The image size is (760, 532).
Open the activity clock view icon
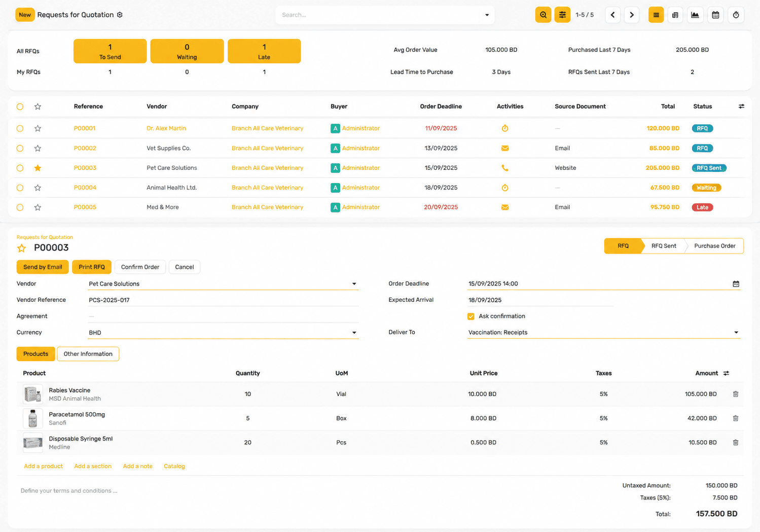coord(736,15)
